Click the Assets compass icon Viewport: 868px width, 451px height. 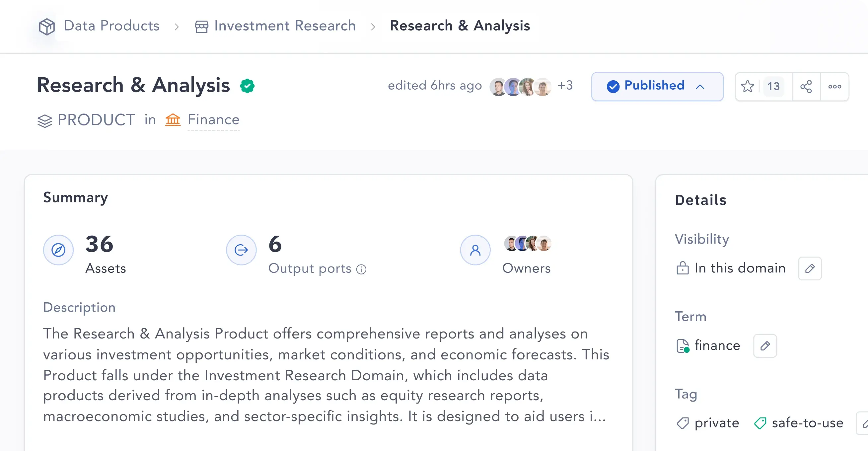(x=58, y=250)
